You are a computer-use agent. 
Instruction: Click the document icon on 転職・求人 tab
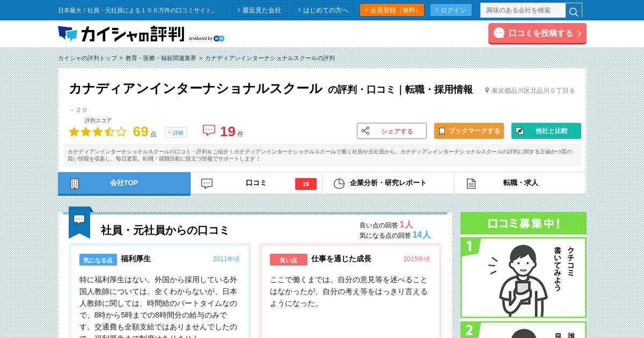point(471,183)
